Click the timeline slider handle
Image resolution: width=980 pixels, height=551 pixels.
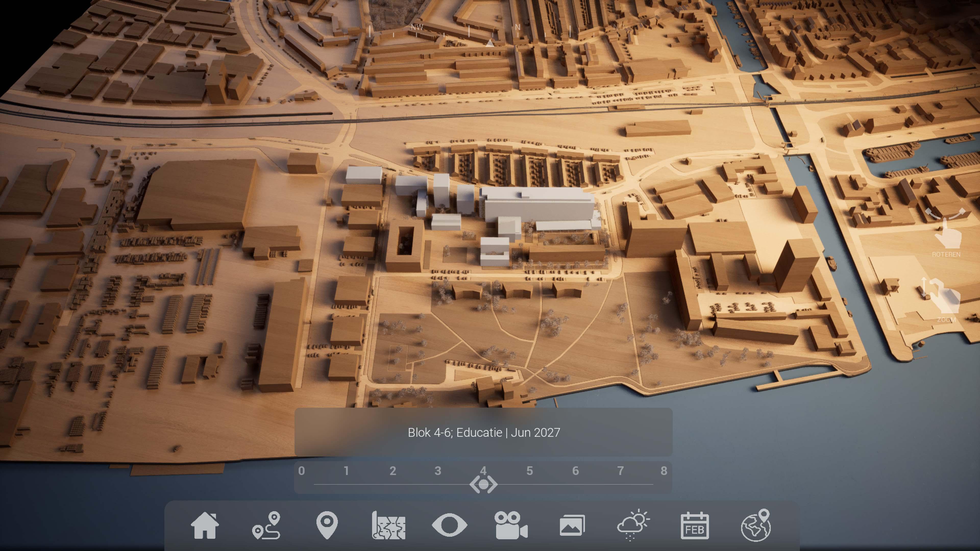(483, 484)
